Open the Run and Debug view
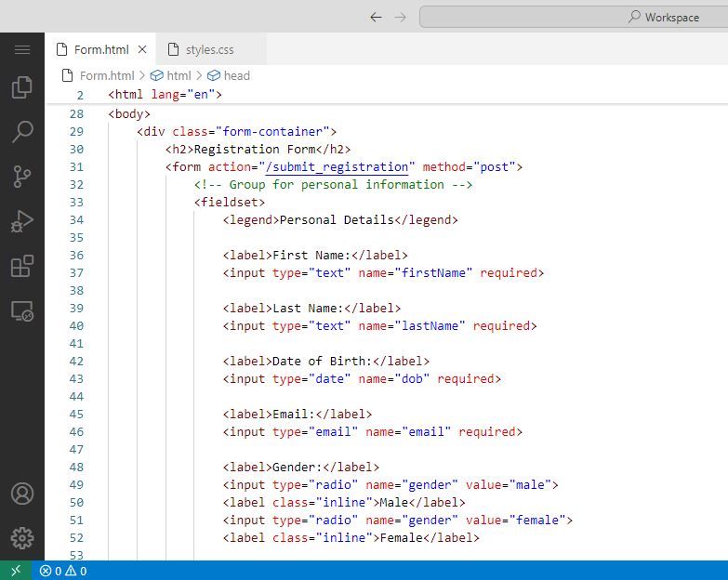Screen dimensions: 728x580 (21, 221)
